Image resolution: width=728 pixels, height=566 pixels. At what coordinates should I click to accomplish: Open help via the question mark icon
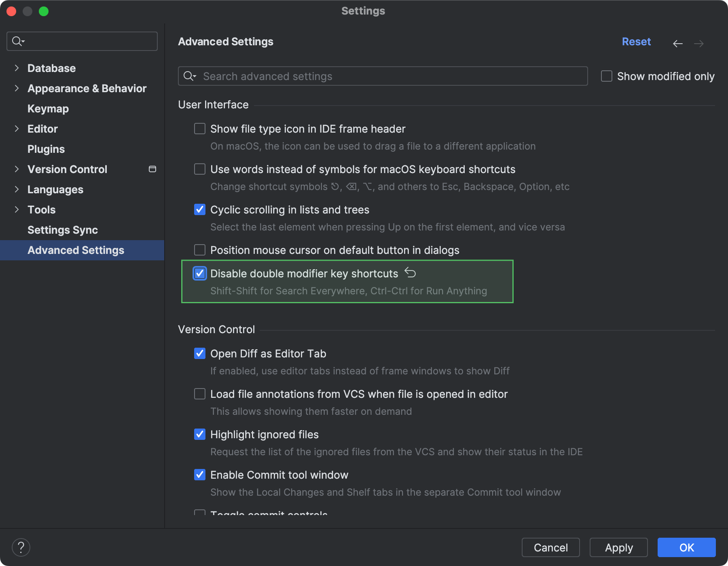coord(21,547)
